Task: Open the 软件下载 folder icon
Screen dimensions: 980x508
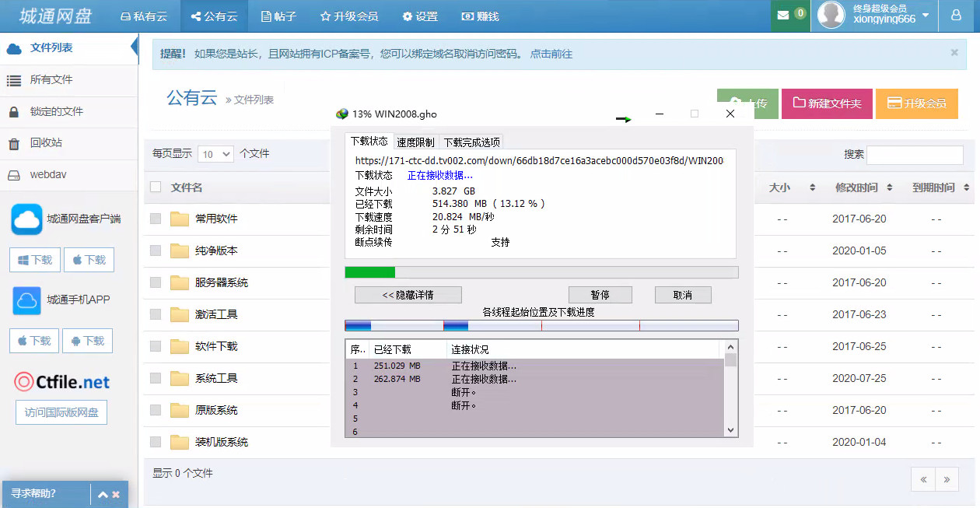Action: coord(180,346)
